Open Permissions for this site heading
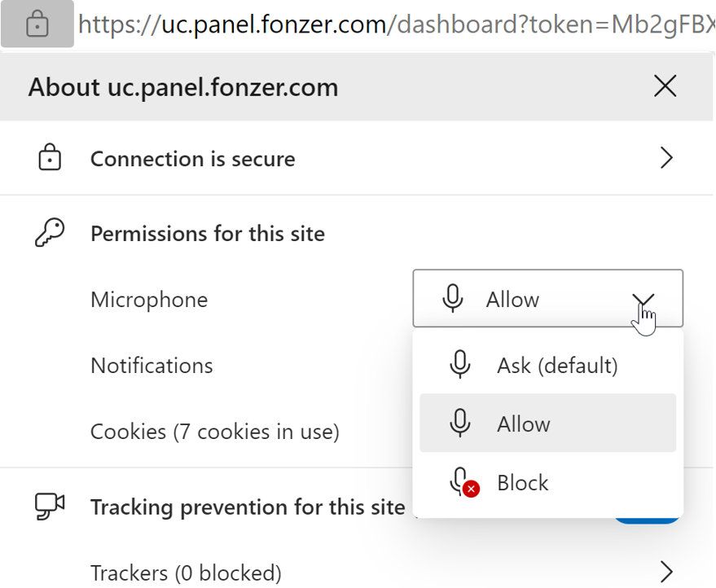The height and width of the screenshot is (588, 716). point(208,234)
